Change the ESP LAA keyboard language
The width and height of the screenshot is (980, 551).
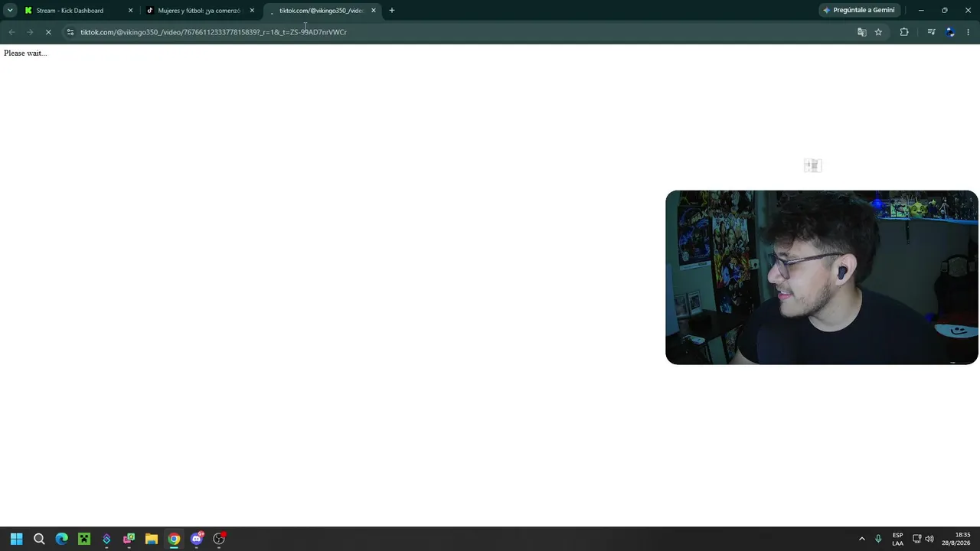point(897,539)
